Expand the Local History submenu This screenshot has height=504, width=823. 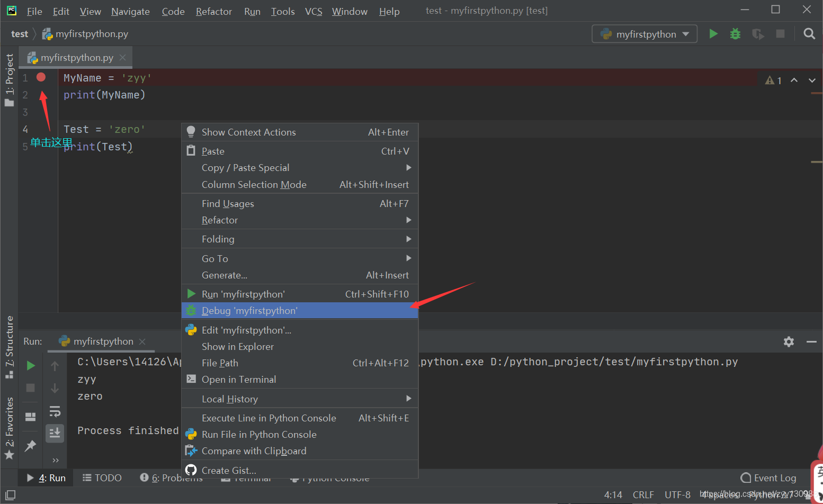tap(300, 399)
